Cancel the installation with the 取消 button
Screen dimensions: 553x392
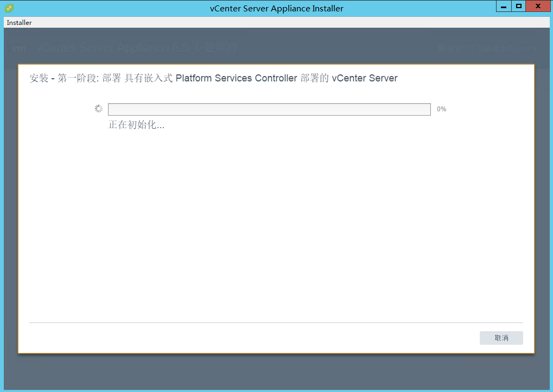501,338
